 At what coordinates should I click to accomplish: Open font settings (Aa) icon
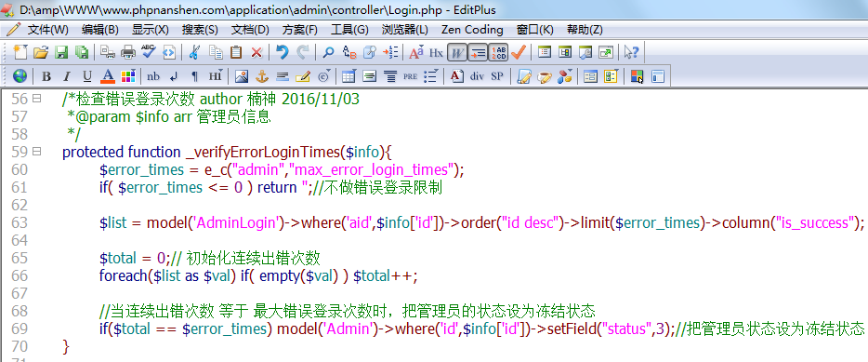tap(416, 52)
